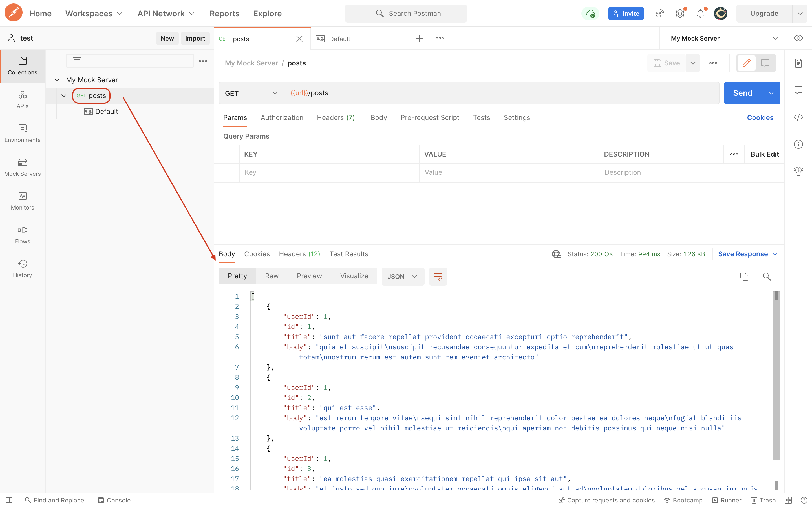The width and height of the screenshot is (812, 507).
Task: Select the Raw response view tab
Action: coord(272,276)
